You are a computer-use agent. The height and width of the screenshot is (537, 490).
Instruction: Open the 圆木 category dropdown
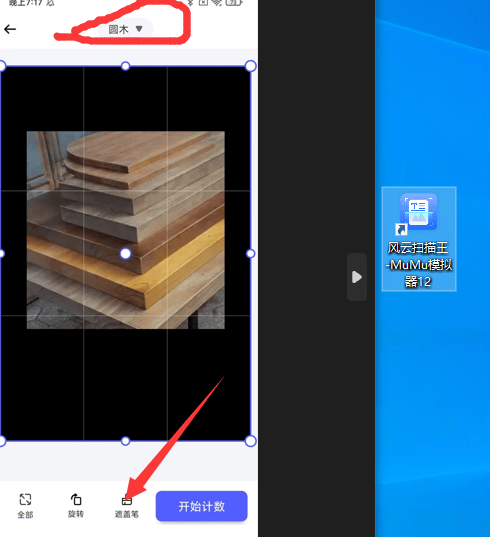pyautogui.click(x=125, y=29)
